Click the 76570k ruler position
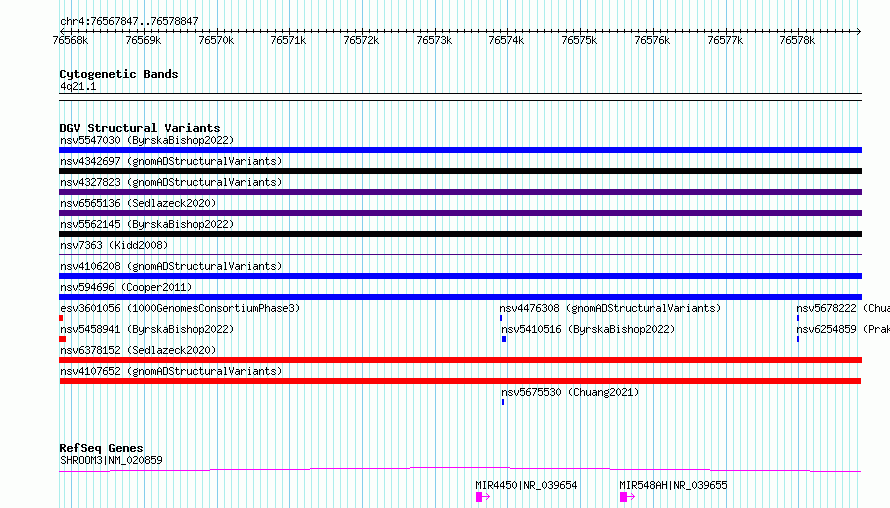Viewport: 890px width, 508px height. [x=216, y=40]
